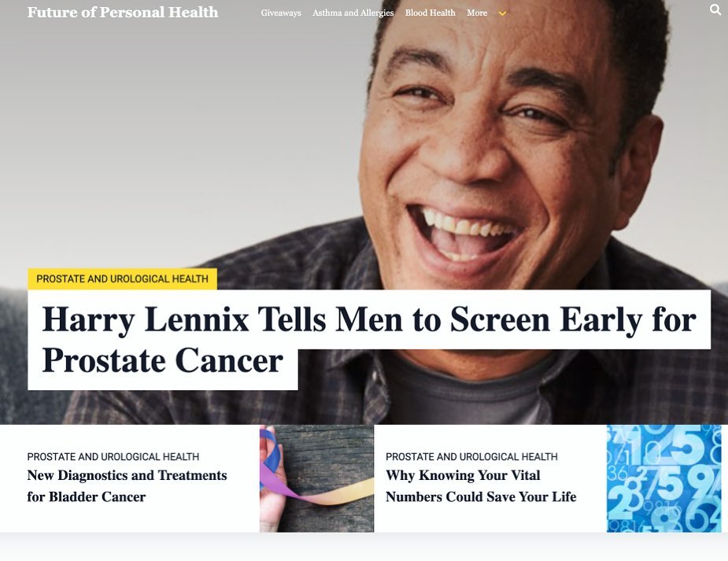Open the yellow Prostate and Urological Health tag
The image size is (728, 561).
tap(122, 279)
